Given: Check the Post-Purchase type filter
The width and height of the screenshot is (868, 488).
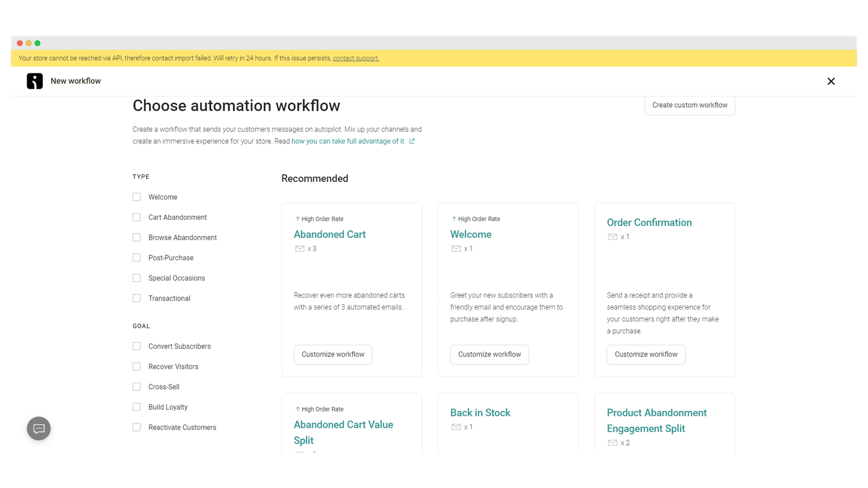Looking at the screenshot, I should pos(137,258).
